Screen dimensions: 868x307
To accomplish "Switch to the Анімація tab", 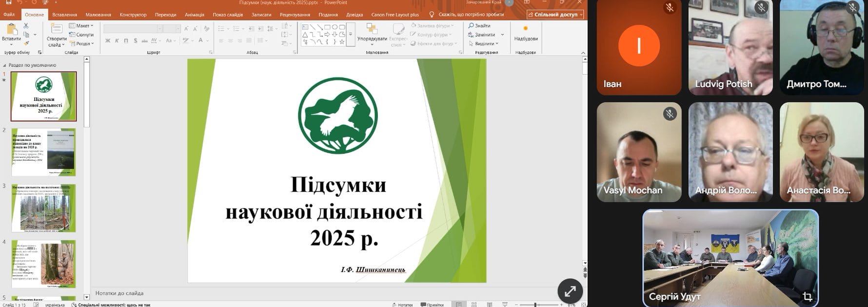I will [x=194, y=15].
